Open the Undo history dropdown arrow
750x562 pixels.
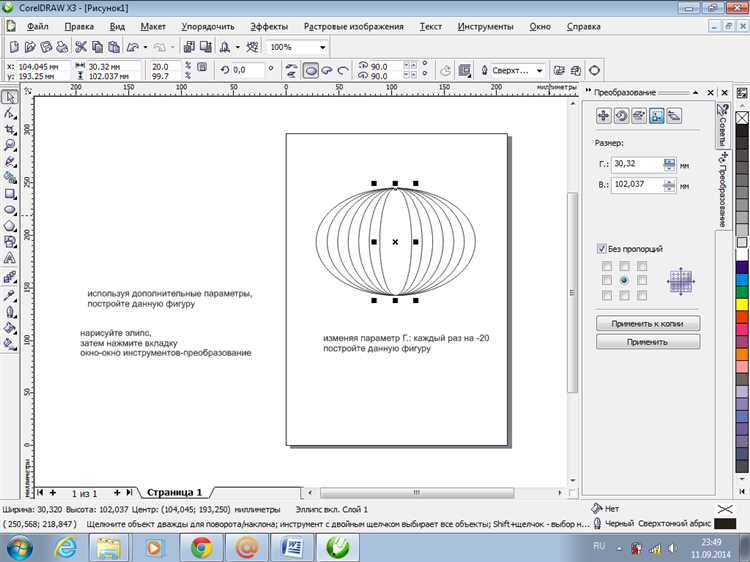(146, 47)
